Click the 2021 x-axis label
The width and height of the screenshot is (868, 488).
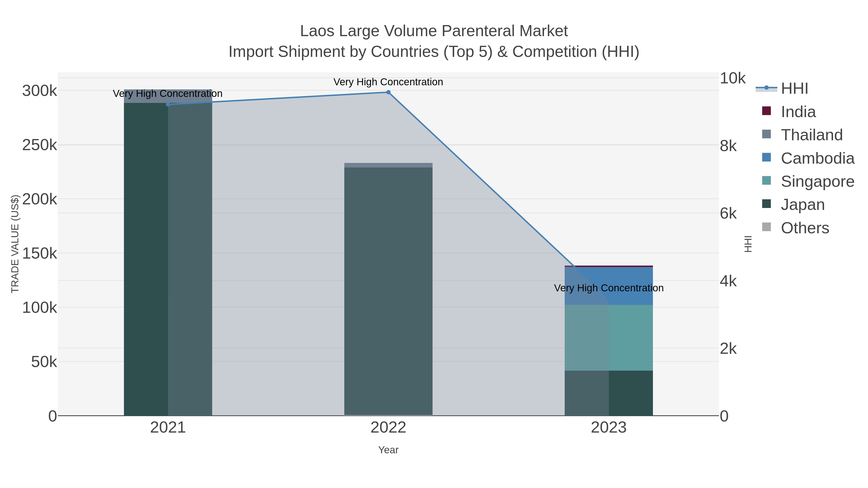pos(168,428)
